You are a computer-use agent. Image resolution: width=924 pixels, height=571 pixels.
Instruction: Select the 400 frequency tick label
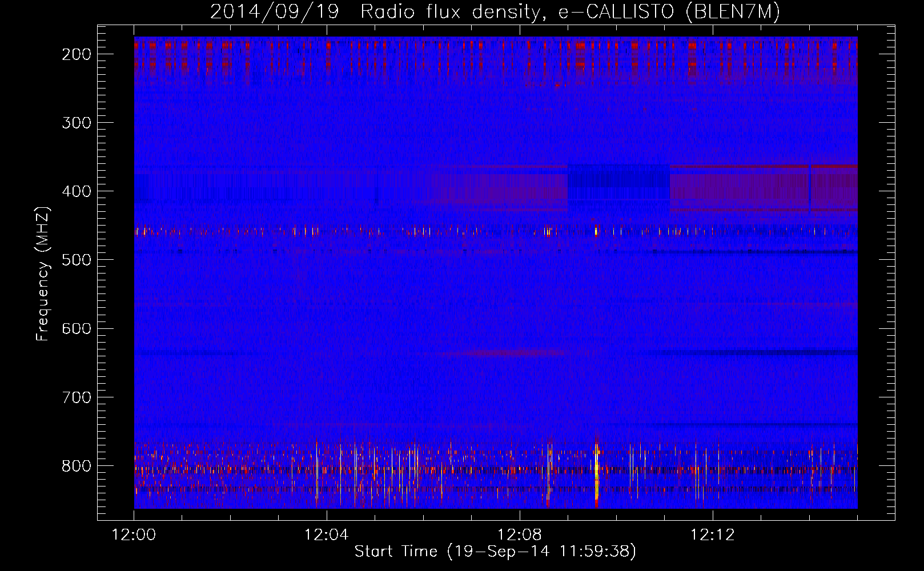[x=76, y=191]
